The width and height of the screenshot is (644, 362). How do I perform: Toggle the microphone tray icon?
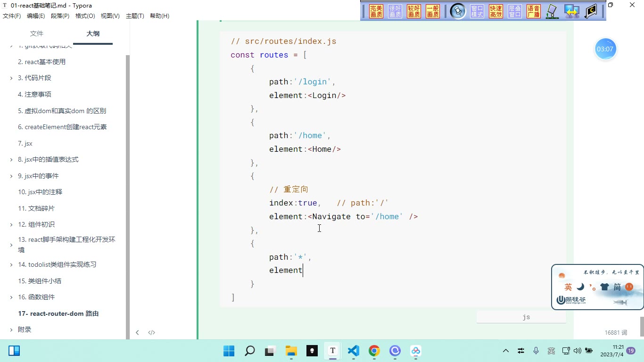pyautogui.click(x=536, y=351)
